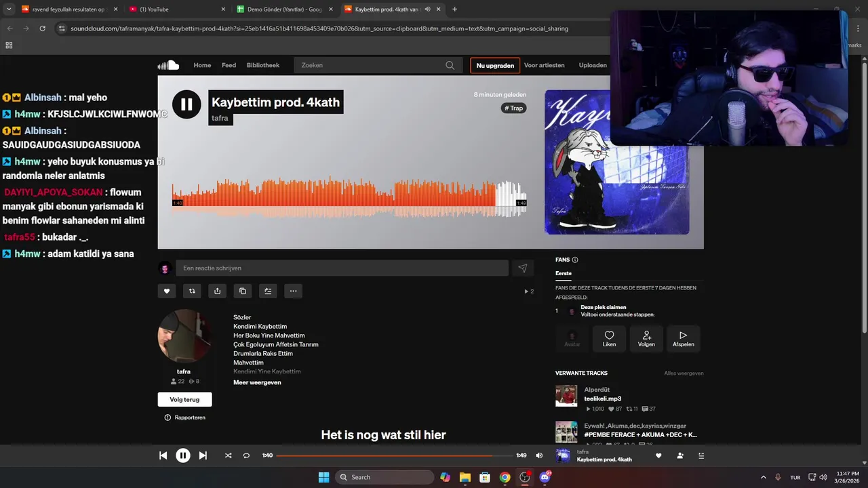Click the Rapporteren link
Viewport: 868px width, 488px height.
click(x=184, y=418)
